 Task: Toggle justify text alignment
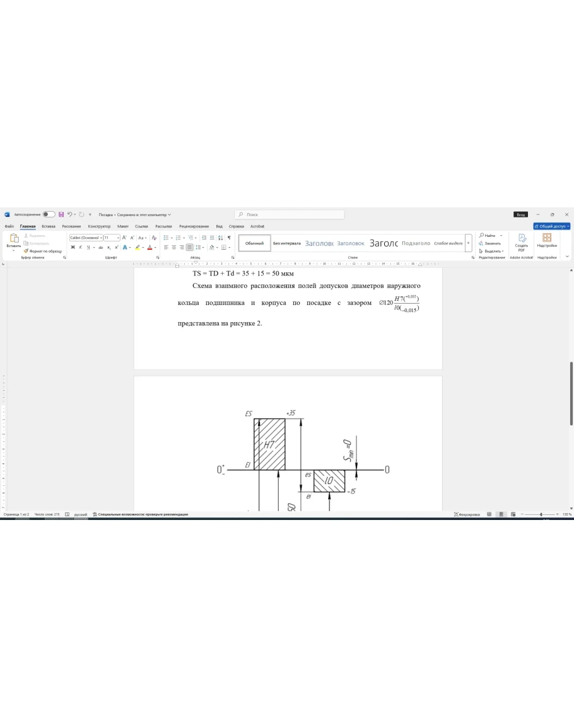click(x=189, y=248)
